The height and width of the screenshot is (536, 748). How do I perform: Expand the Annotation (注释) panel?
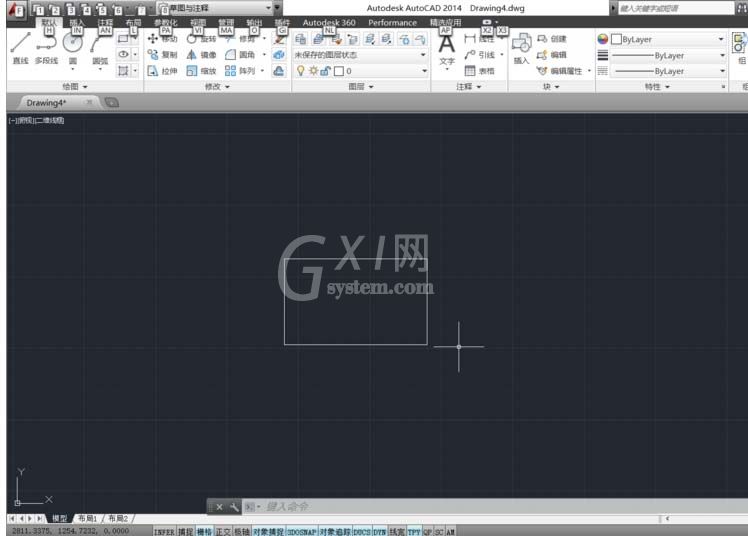(x=468, y=86)
